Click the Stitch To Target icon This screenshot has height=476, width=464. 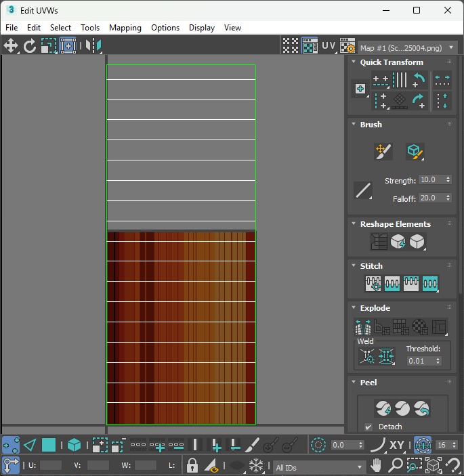point(373,284)
